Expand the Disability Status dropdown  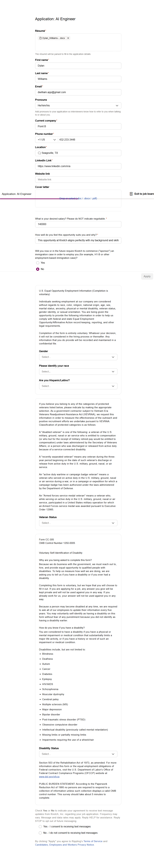pos(78,754)
